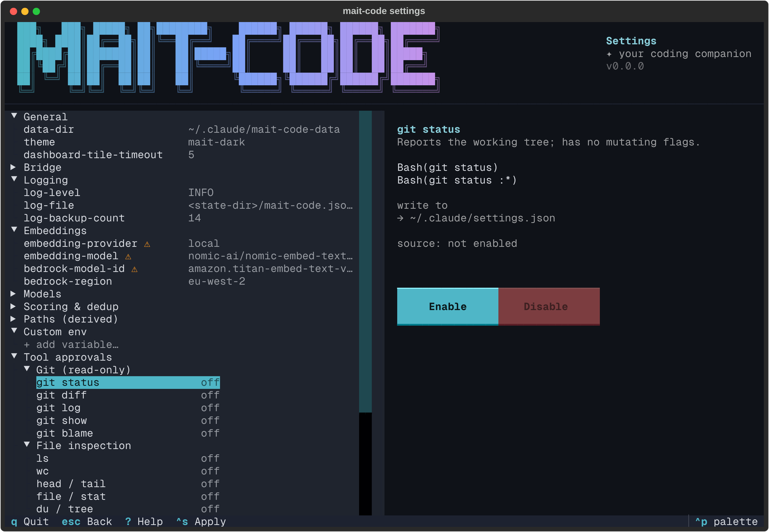Toggle the git diff approval
Viewport: 769px width, 532px height.
click(x=128, y=395)
